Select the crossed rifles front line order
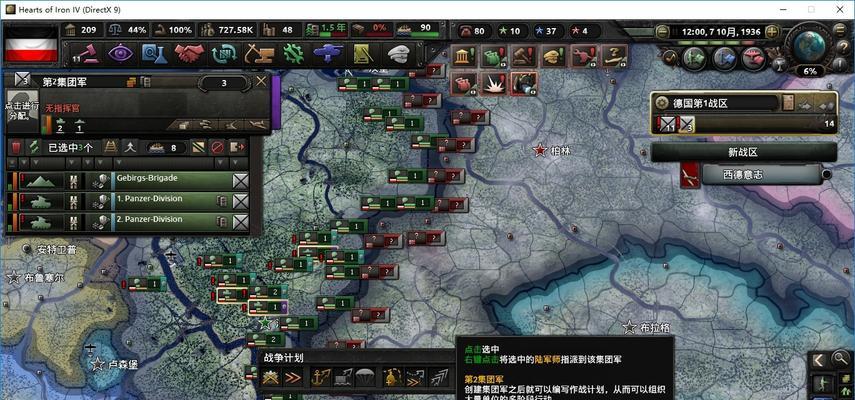 coord(271,377)
